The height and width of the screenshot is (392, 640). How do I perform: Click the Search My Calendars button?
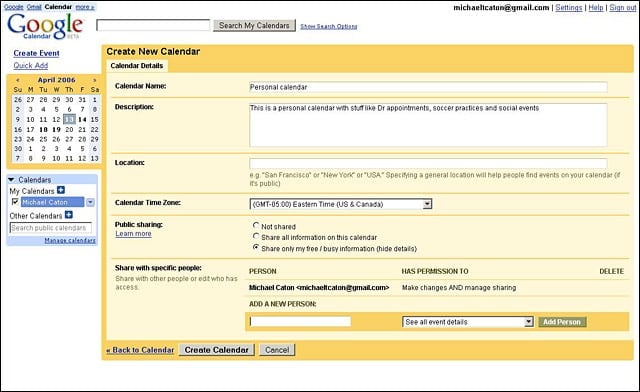(254, 25)
